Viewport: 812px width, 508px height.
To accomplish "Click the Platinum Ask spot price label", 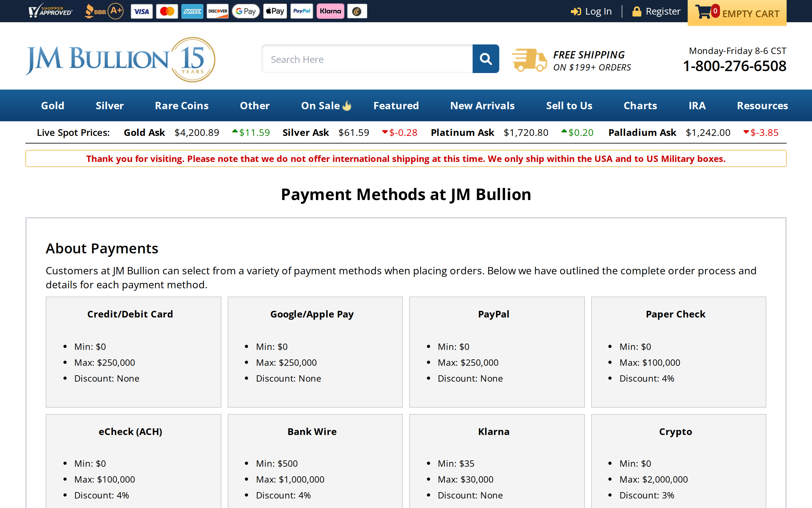I will [462, 133].
